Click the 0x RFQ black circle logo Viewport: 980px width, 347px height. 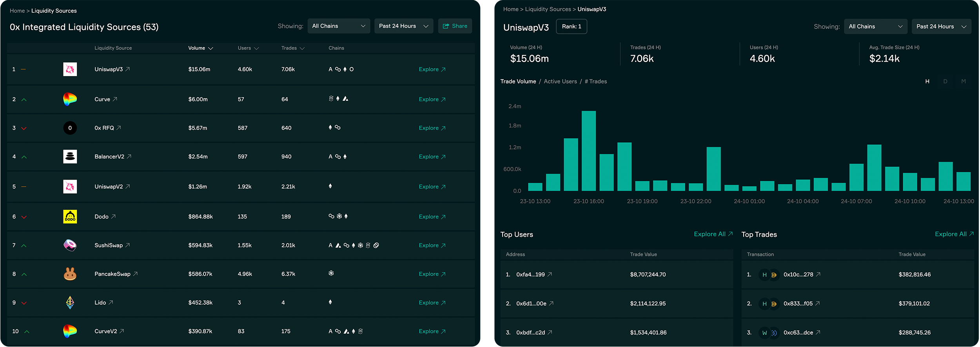[70, 128]
